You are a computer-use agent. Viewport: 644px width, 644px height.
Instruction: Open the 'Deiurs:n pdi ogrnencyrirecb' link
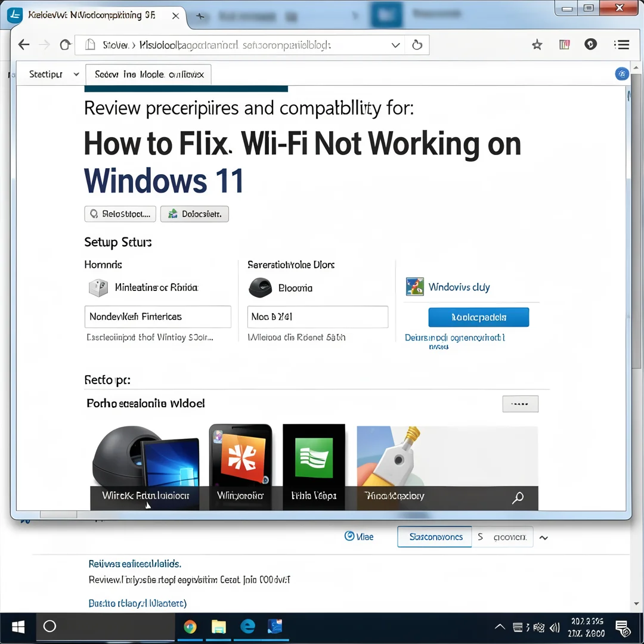455,341
